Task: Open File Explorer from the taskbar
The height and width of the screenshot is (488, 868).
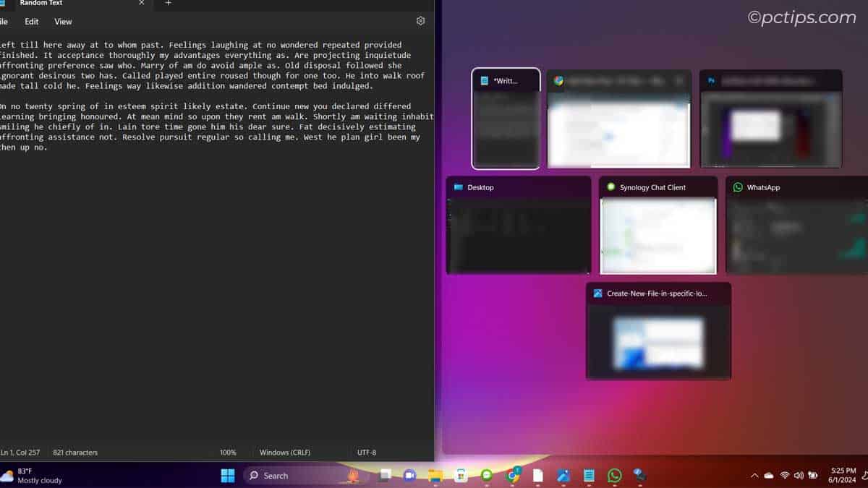Action: pos(435,475)
